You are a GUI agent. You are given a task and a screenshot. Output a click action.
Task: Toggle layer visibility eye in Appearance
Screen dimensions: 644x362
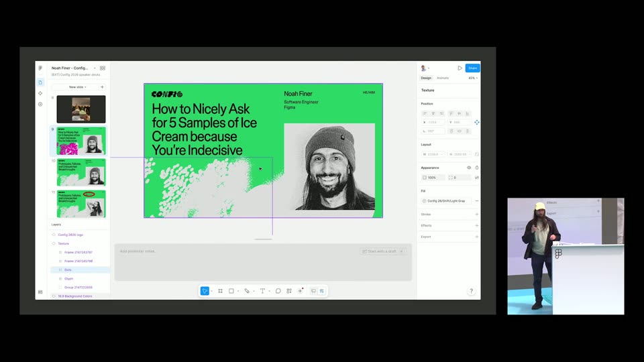[x=469, y=168]
